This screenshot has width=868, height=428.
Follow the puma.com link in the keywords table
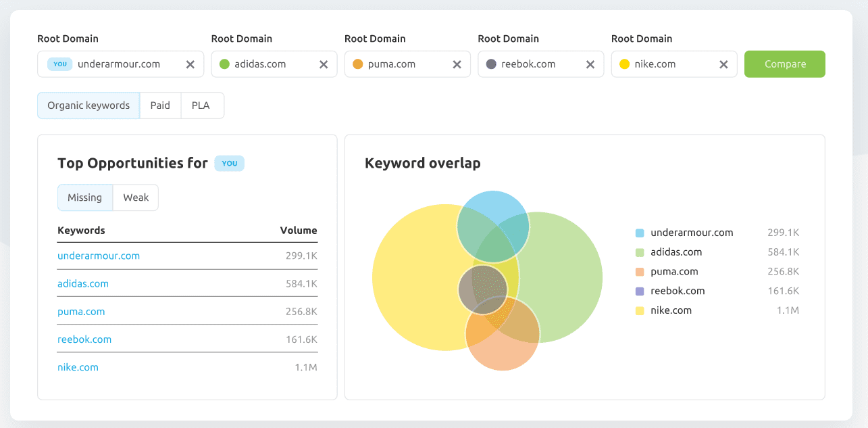pyautogui.click(x=81, y=312)
